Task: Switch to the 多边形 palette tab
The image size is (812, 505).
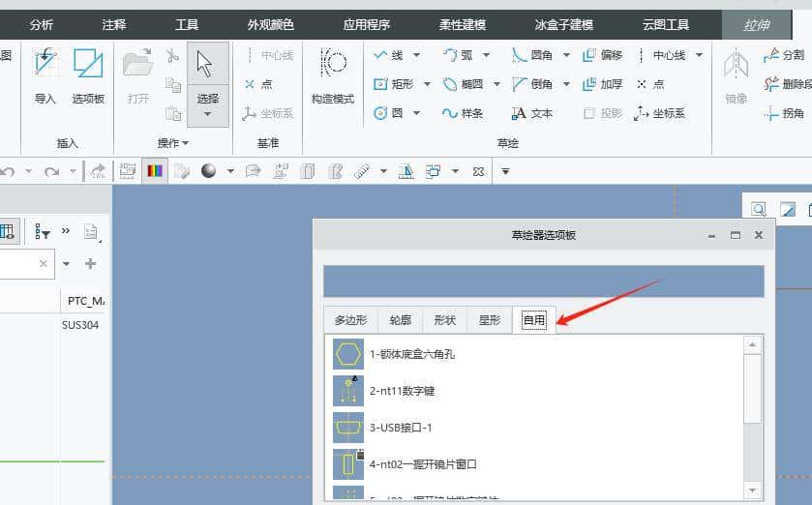Action: tap(350, 320)
